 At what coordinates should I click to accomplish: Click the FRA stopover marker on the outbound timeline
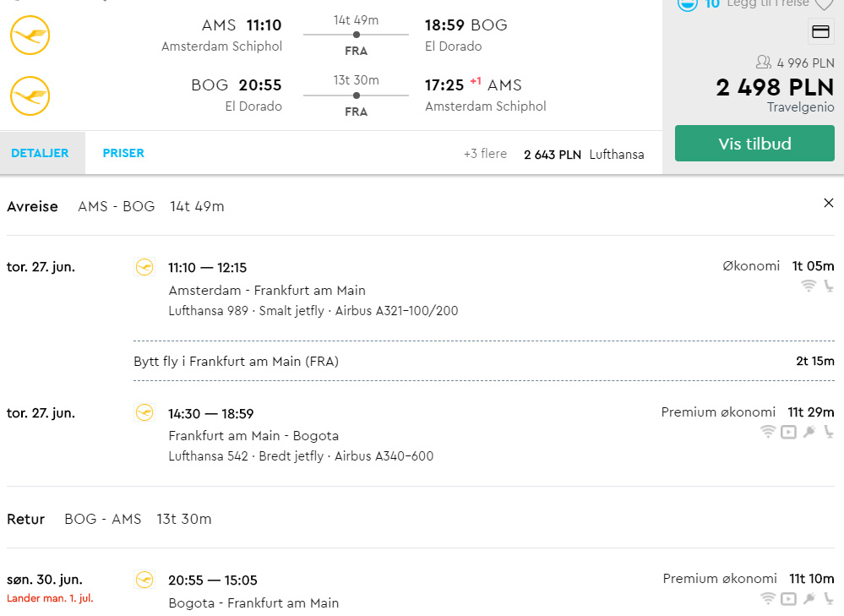coord(357,35)
